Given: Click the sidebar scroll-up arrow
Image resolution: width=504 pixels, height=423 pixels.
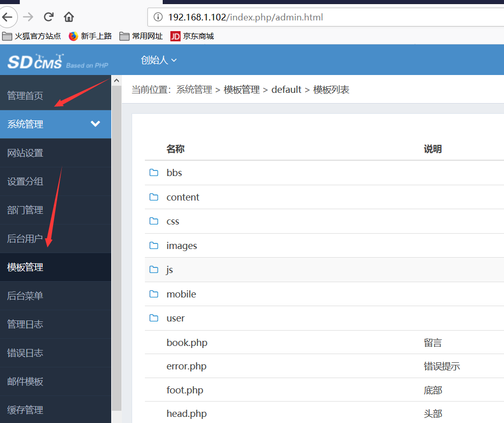Looking at the screenshot, I should tap(116, 81).
